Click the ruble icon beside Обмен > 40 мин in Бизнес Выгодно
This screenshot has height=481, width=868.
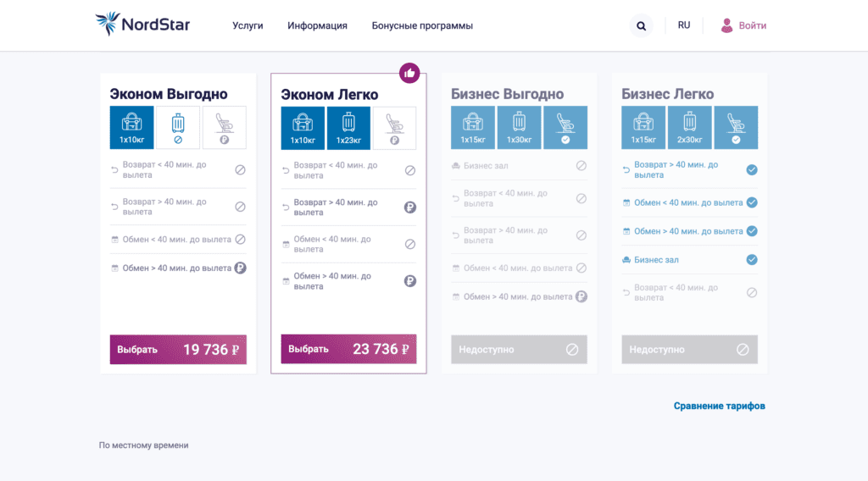pos(581,297)
